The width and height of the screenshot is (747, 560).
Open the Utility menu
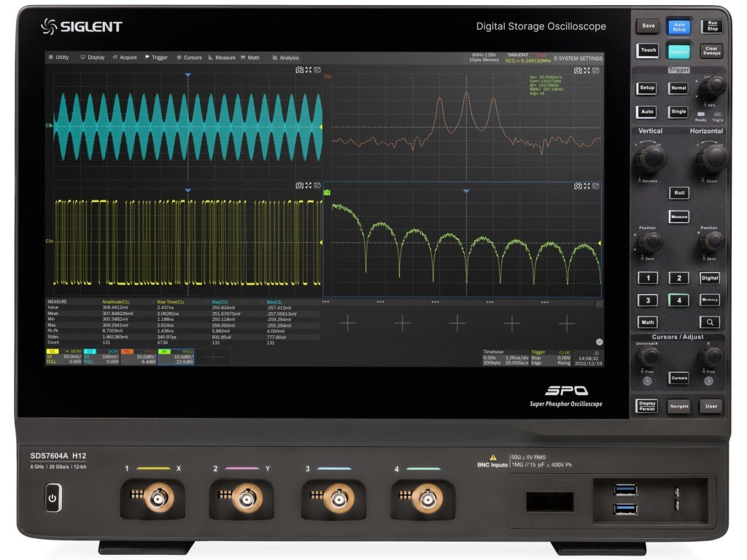pos(58,58)
